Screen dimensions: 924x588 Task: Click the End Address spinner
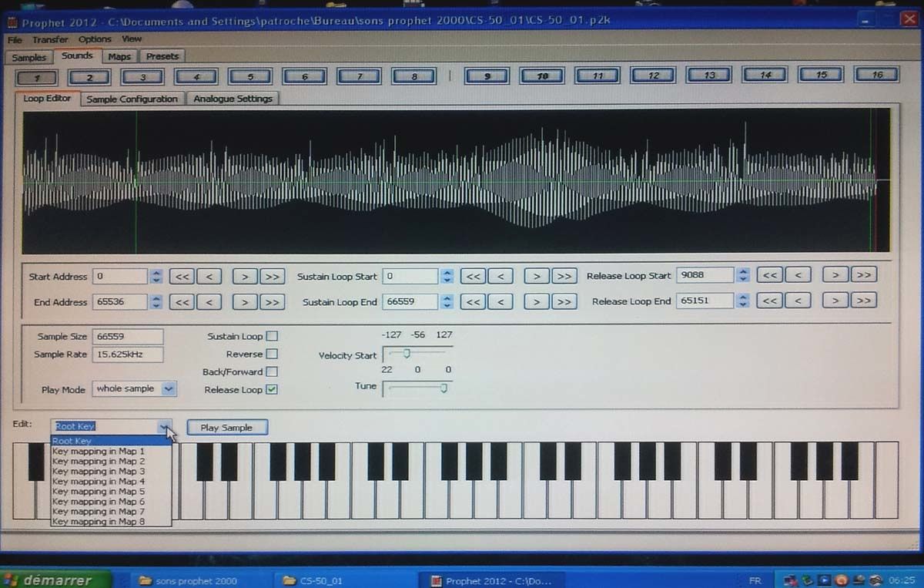pyautogui.click(x=156, y=302)
